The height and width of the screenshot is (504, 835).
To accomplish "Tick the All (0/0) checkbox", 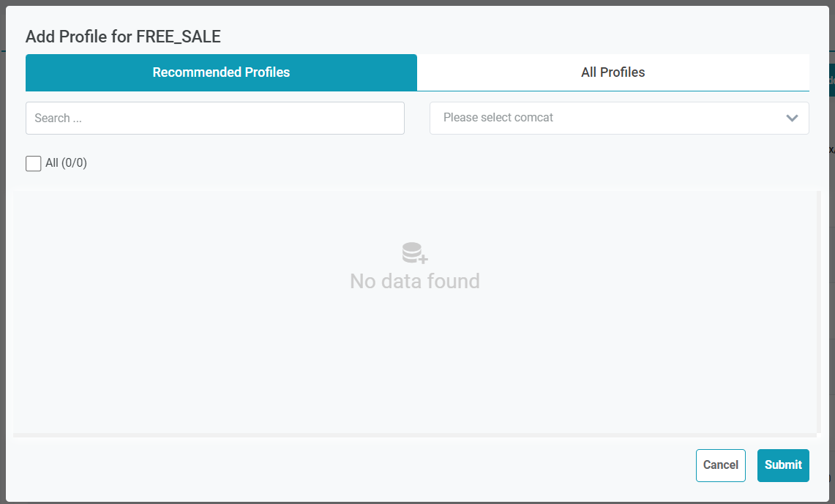I will point(34,163).
